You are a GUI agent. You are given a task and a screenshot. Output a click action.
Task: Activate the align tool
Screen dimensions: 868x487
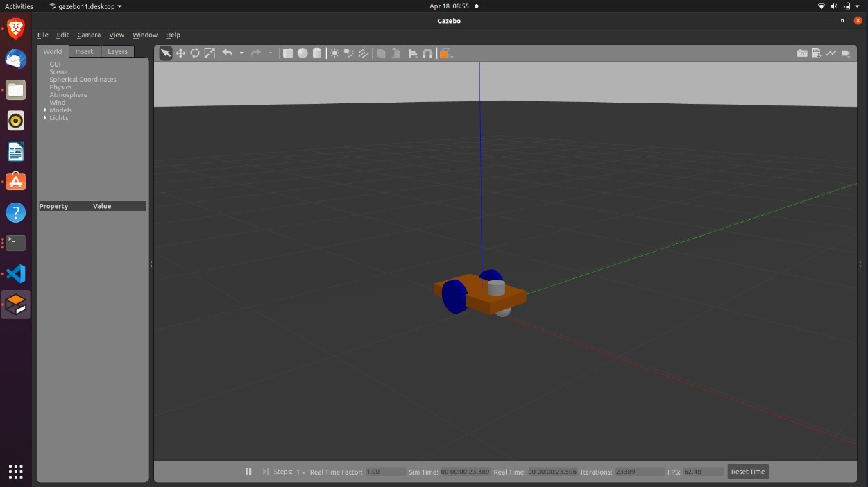pyautogui.click(x=413, y=53)
